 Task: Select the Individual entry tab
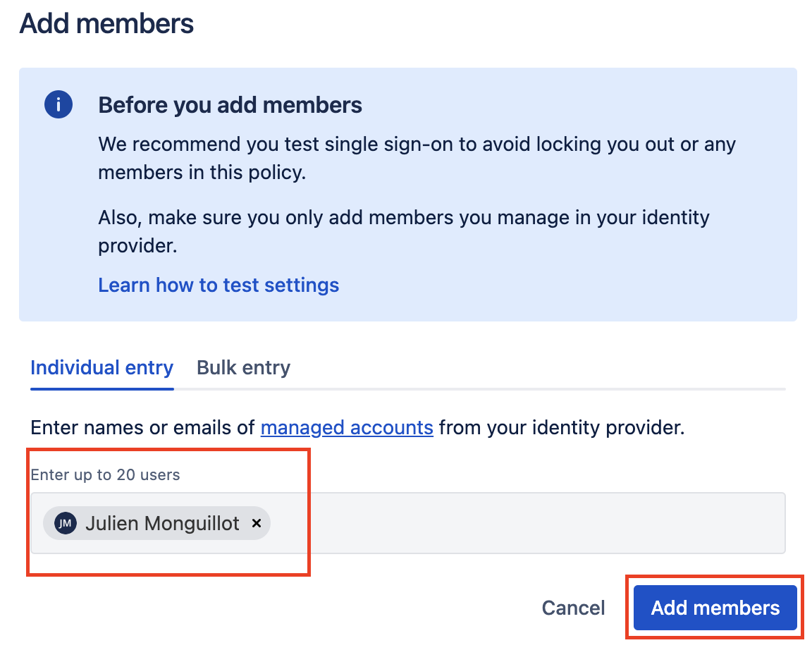click(101, 367)
